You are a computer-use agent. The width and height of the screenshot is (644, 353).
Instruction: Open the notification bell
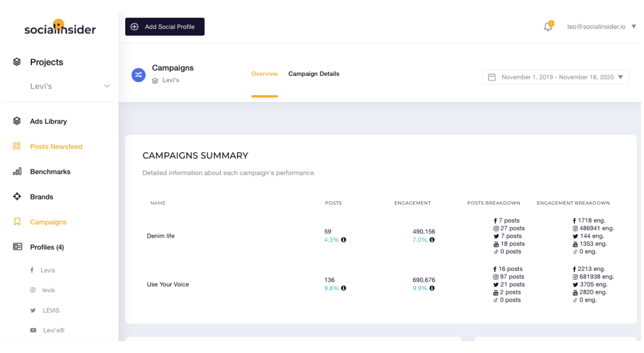(548, 26)
